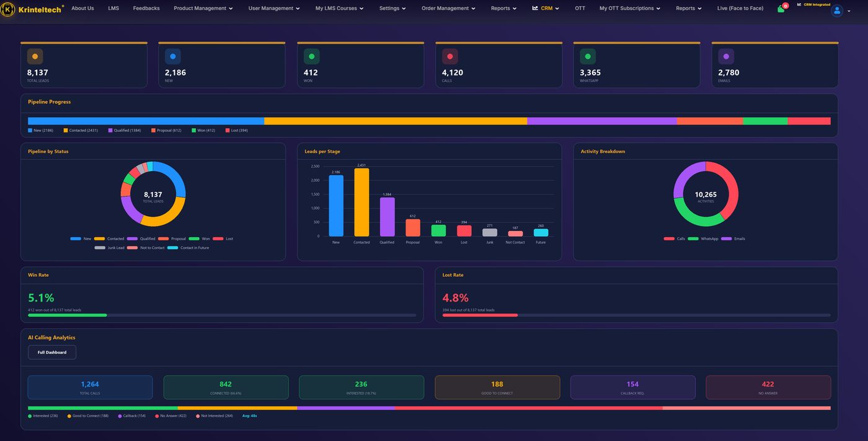Go to About Us page

click(82, 9)
